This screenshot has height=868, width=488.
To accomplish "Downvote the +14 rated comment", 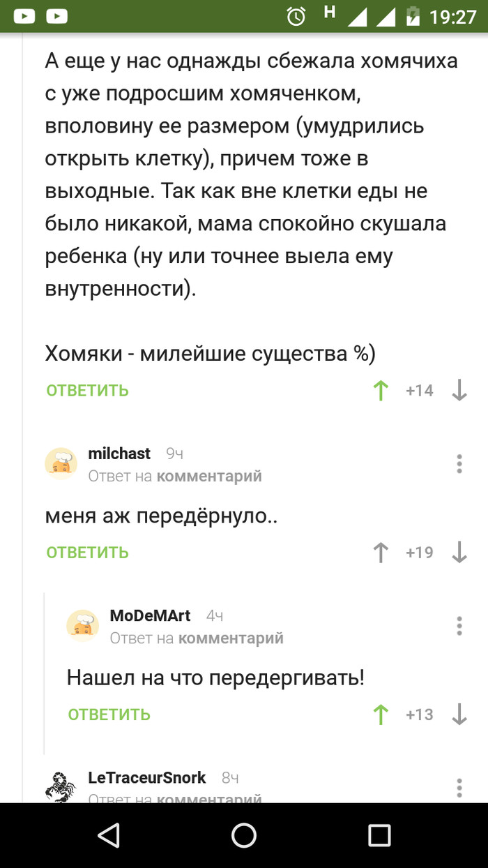I will tap(459, 391).
